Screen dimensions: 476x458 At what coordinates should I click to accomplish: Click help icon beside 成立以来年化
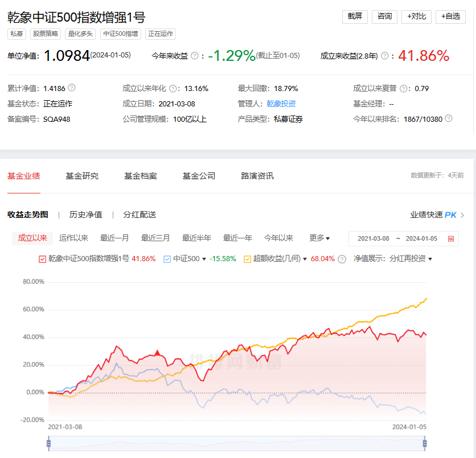click(173, 89)
